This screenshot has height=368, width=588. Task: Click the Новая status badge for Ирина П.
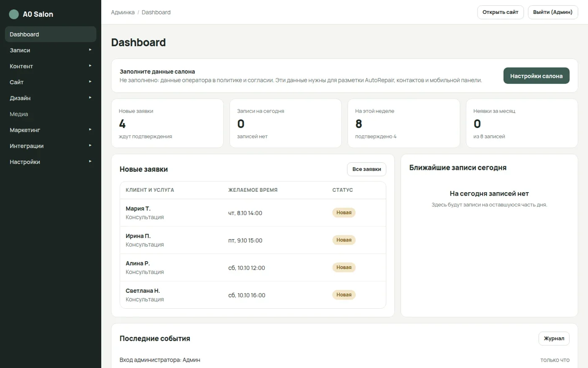[344, 240]
